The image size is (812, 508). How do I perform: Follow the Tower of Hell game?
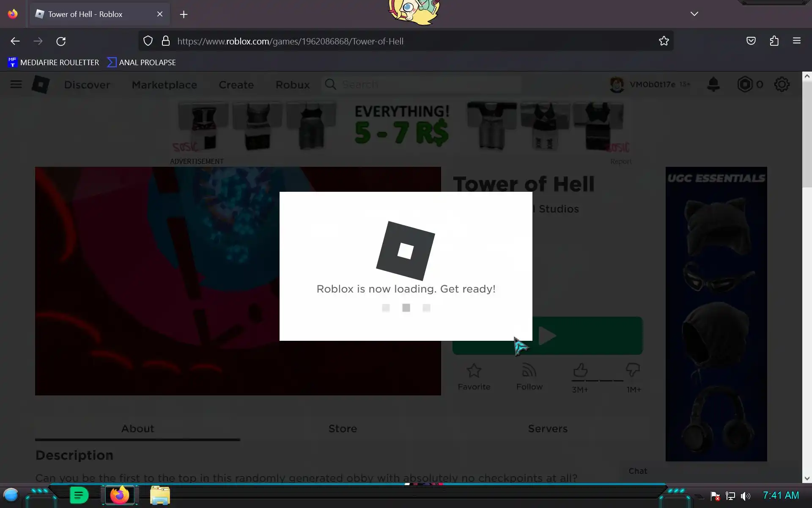click(x=529, y=376)
